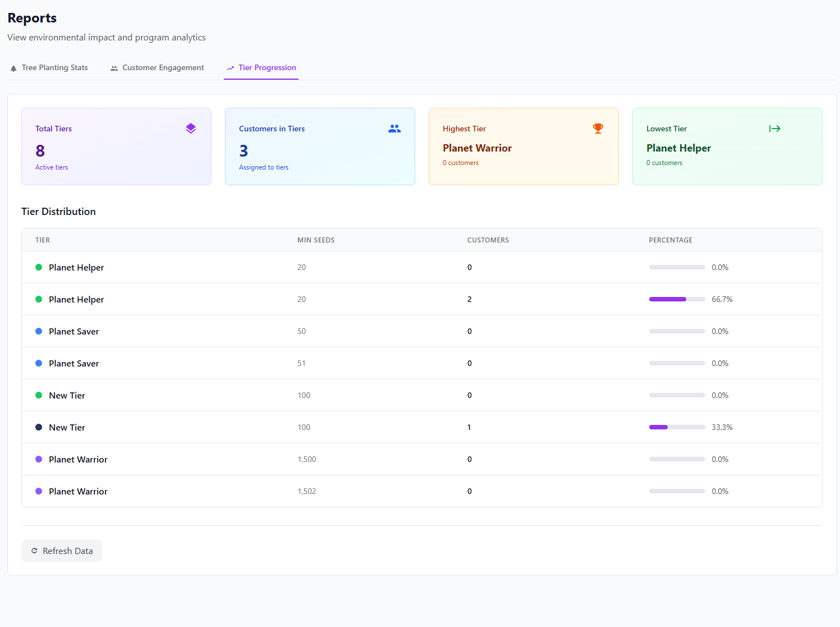
Task: Click the purple dot for Planet Warrior 1,502 row
Action: [x=39, y=491]
